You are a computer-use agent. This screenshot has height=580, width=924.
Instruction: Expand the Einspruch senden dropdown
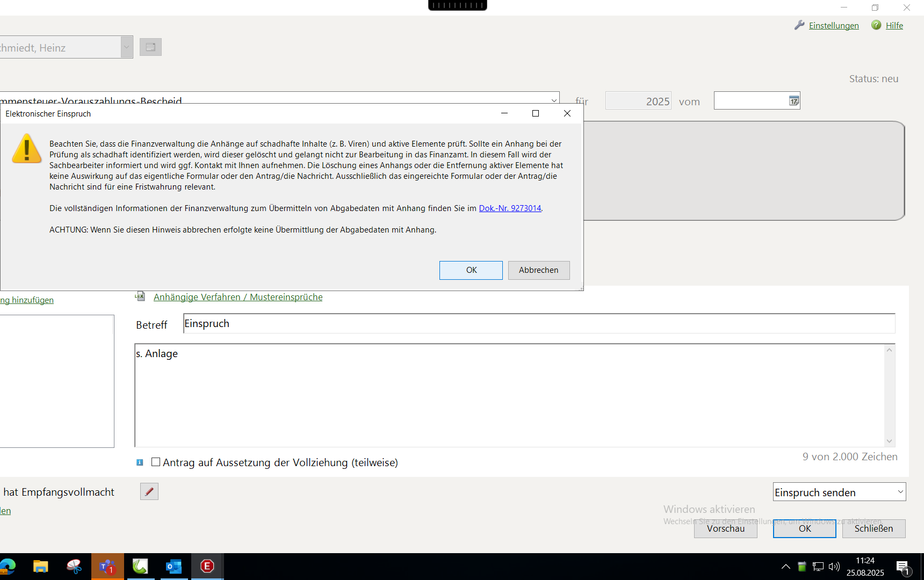(x=900, y=492)
